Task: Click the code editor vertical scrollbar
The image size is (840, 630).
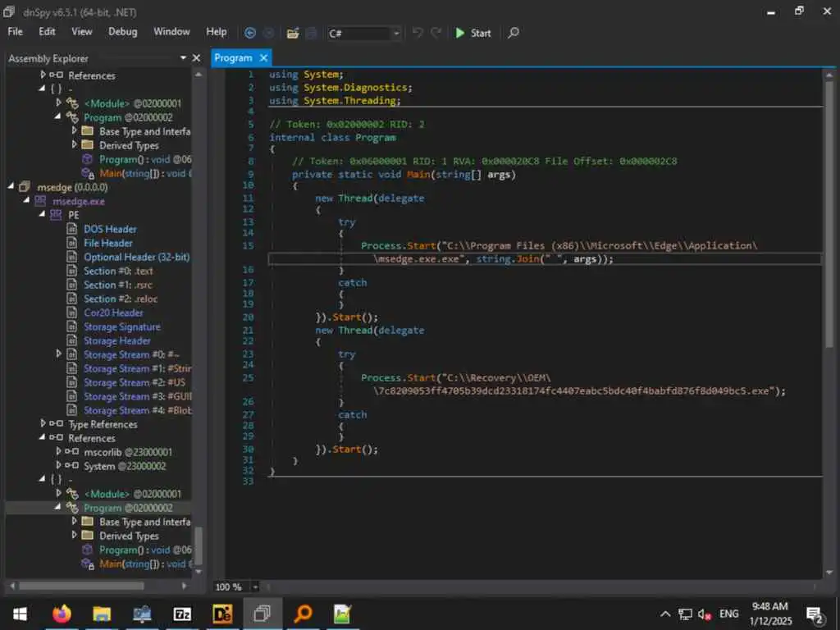Action: [829, 214]
